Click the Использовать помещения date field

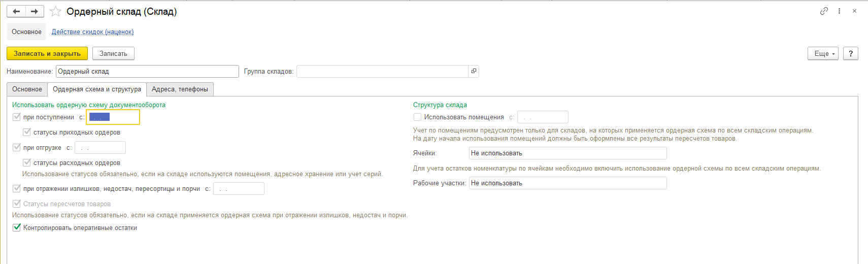click(543, 117)
